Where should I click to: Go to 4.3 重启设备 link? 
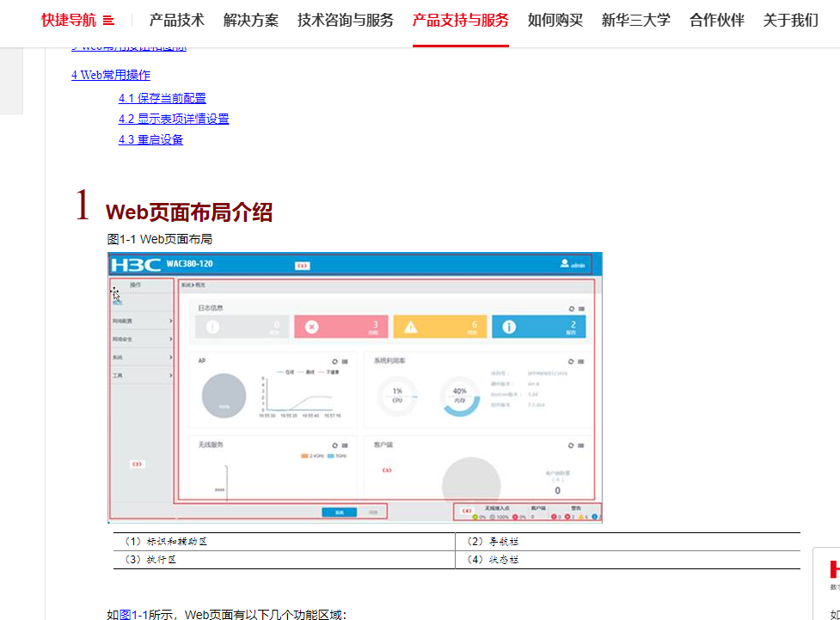point(150,140)
